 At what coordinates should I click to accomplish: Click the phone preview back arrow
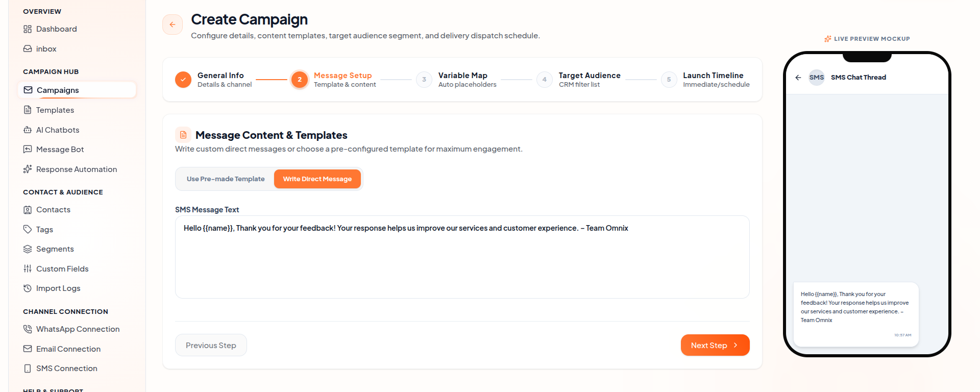pyautogui.click(x=798, y=78)
